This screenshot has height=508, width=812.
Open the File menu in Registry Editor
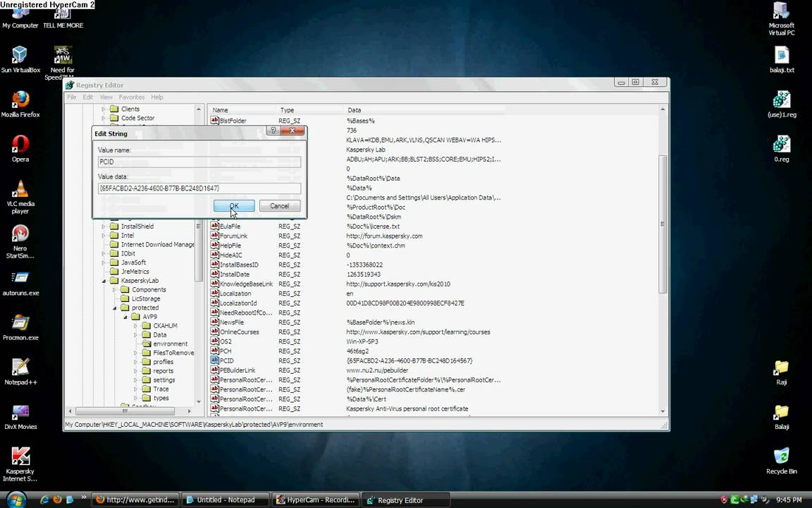pos(71,97)
